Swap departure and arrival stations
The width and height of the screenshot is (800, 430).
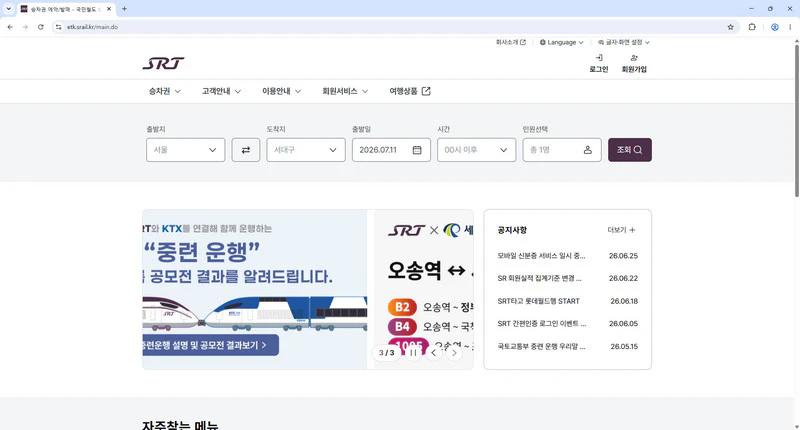(246, 150)
